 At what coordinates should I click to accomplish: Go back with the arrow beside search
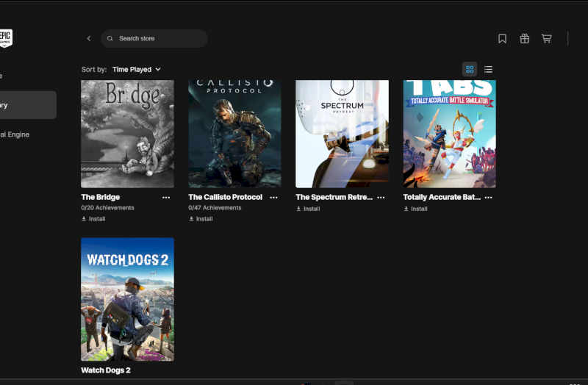click(89, 38)
